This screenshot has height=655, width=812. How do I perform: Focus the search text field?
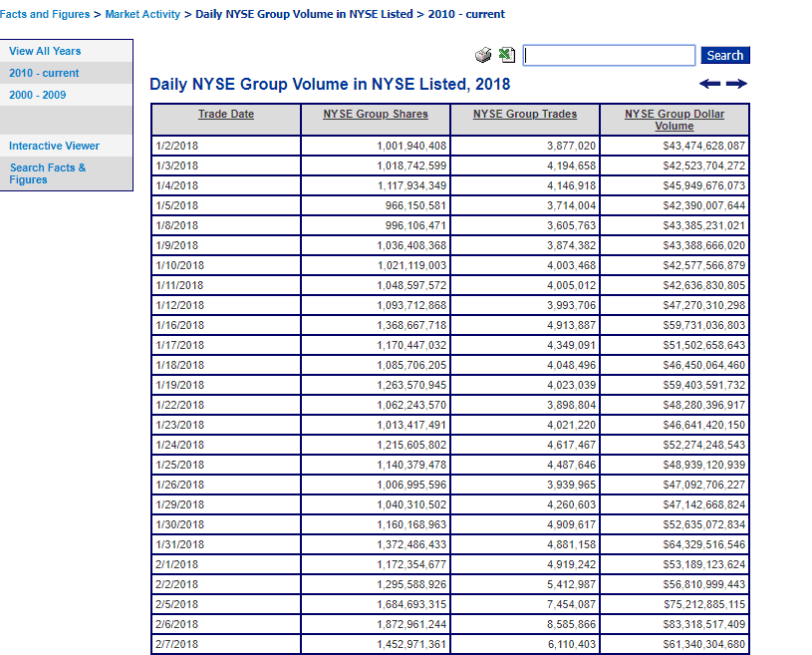[x=609, y=56]
